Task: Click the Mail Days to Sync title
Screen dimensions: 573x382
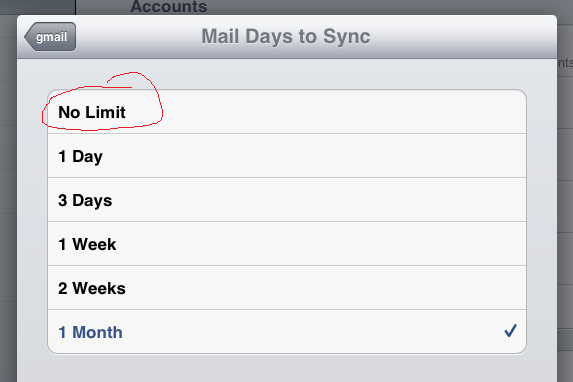Action: pyautogui.click(x=286, y=36)
